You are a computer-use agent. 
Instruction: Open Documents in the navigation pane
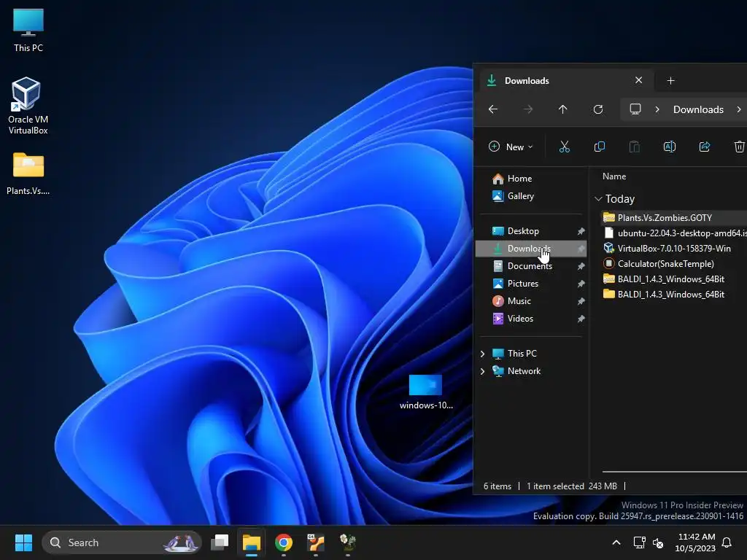(x=529, y=266)
